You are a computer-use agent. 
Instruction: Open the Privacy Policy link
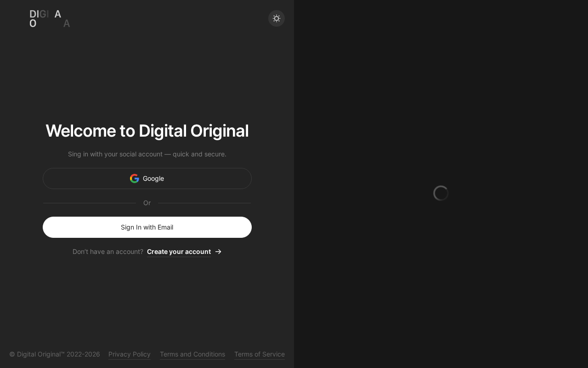pos(130,354)
